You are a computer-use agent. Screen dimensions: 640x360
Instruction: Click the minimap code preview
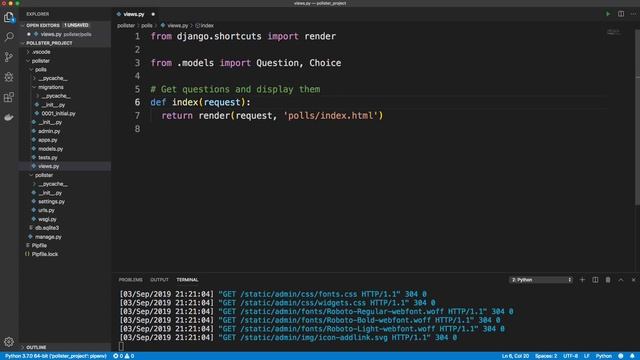613,32
